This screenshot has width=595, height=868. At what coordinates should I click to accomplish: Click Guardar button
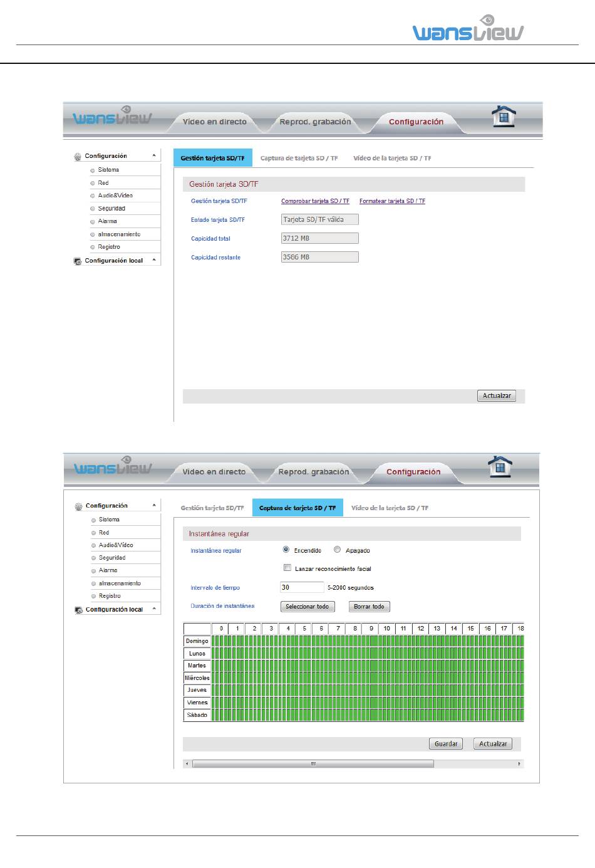(x=446, y=744)
